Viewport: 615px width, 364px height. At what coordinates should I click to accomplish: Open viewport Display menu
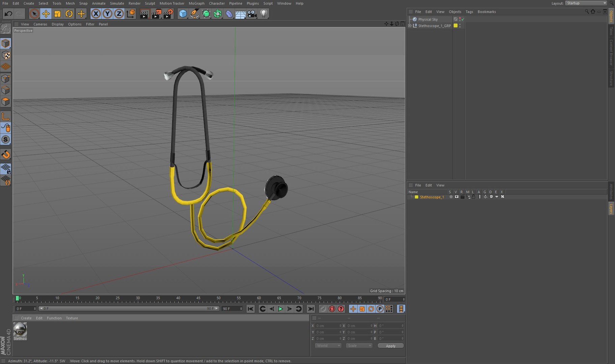(x=58, y=24)
